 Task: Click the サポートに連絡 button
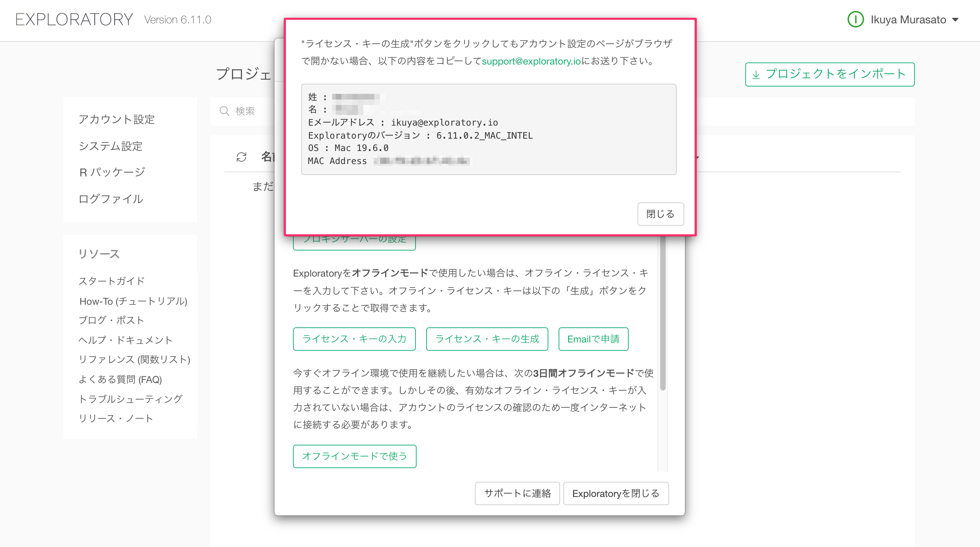pos(517,493)
